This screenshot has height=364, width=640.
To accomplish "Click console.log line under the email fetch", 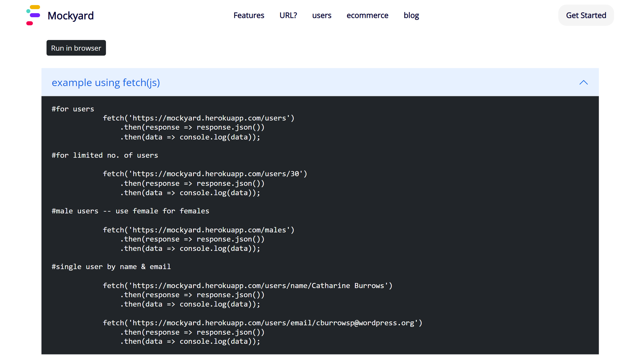I will point(190,341).
